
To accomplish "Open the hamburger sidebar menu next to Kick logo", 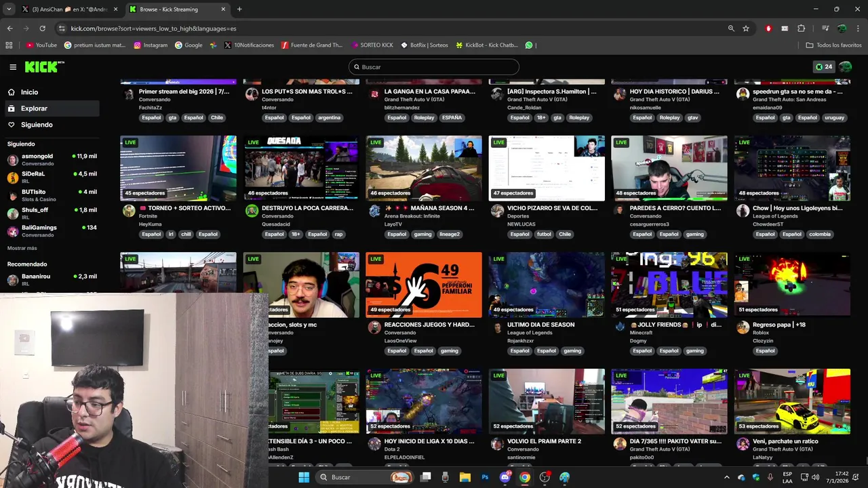I will click(x=13, y=67).
